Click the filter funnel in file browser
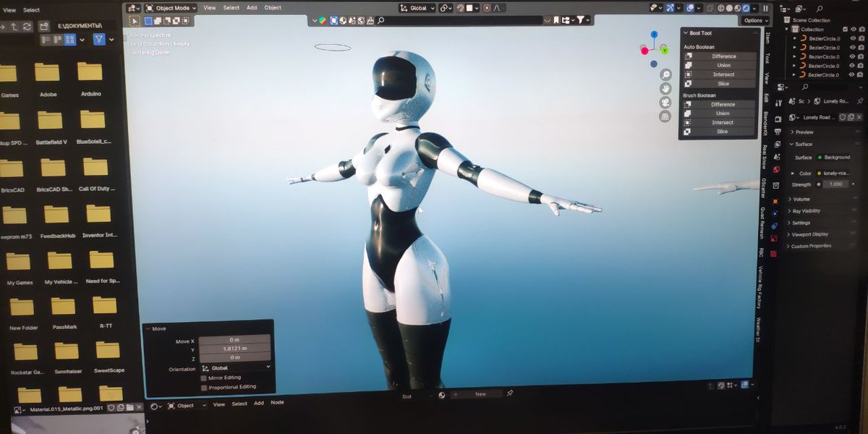 [x=99, y=39]
